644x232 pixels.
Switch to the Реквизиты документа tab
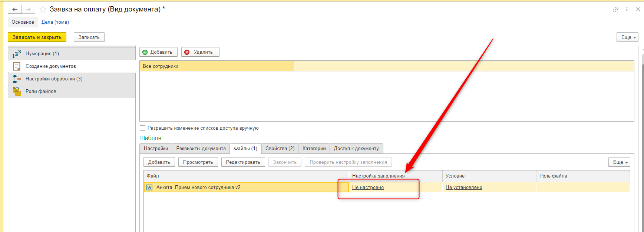coord(201,149)
